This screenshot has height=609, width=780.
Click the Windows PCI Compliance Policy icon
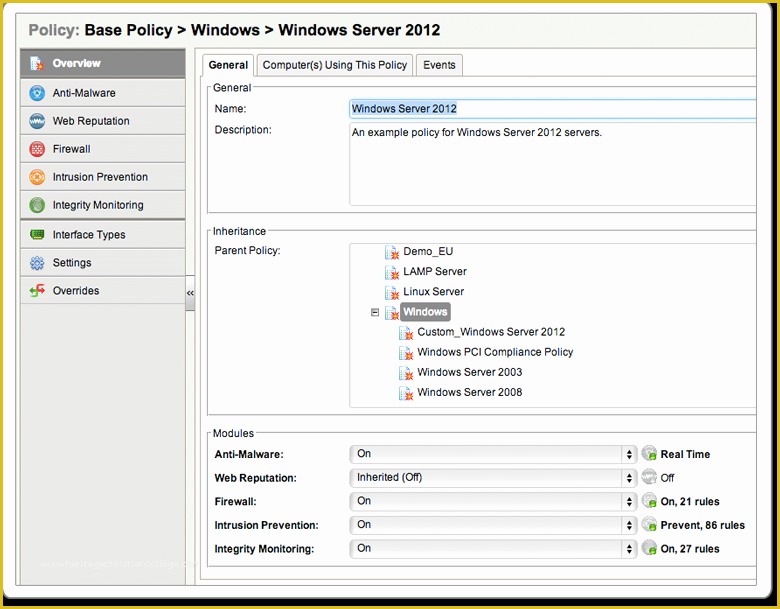[406, 353]
